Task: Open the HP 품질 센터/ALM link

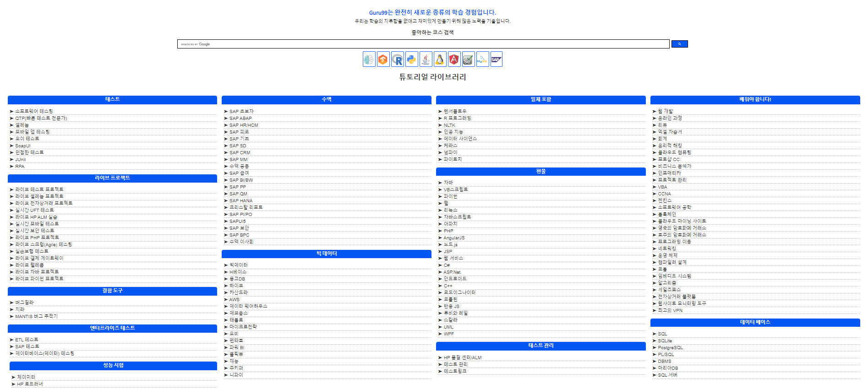Action: (463, 357)
